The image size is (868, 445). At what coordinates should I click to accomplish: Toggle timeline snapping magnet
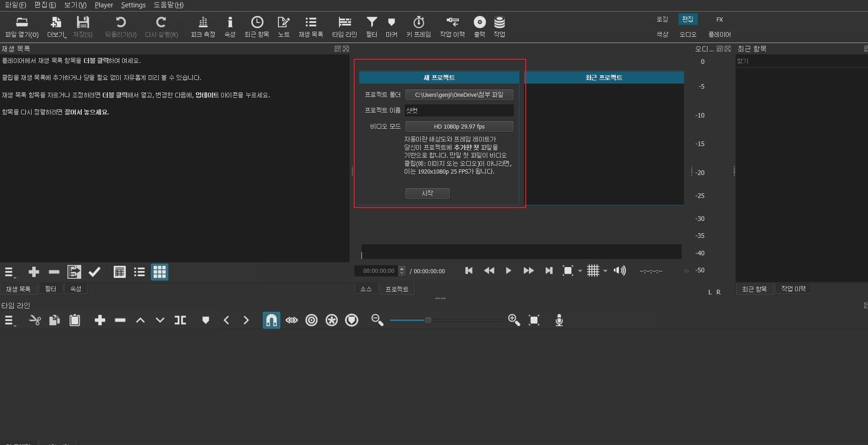pyautogui.click(x=272, y=321)
